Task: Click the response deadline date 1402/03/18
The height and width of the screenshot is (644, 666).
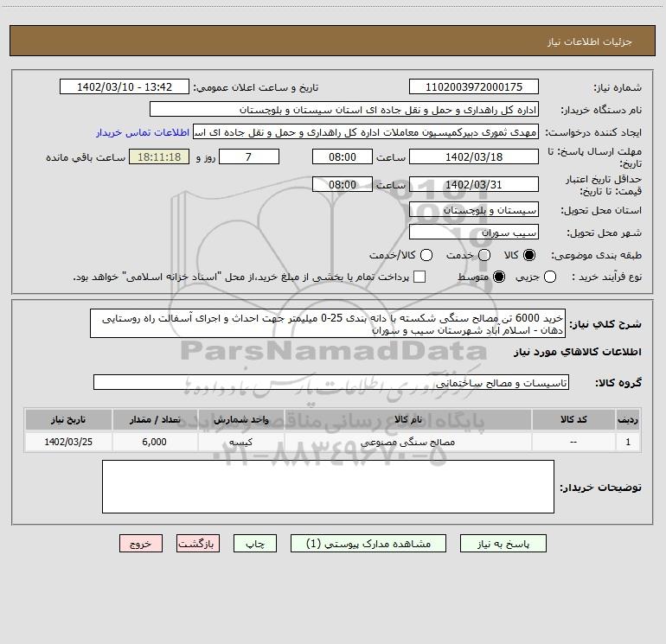Action: 474,156
